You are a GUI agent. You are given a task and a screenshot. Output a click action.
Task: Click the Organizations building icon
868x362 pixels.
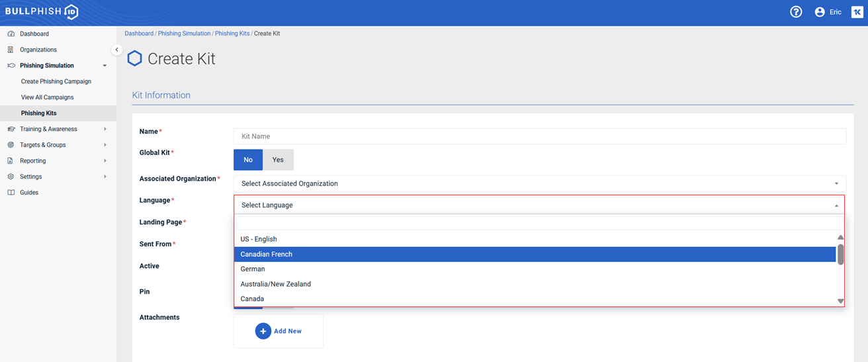pyautogui.click(x=11, y=50)
